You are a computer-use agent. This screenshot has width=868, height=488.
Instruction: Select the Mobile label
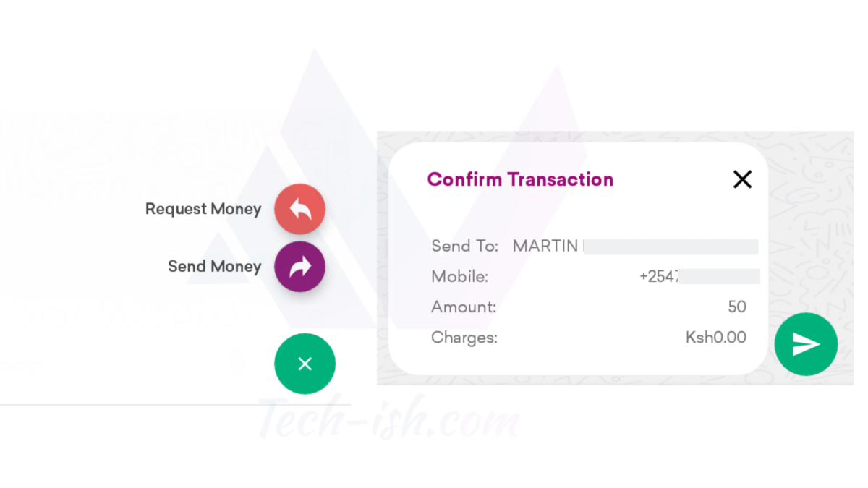(460, 276)
